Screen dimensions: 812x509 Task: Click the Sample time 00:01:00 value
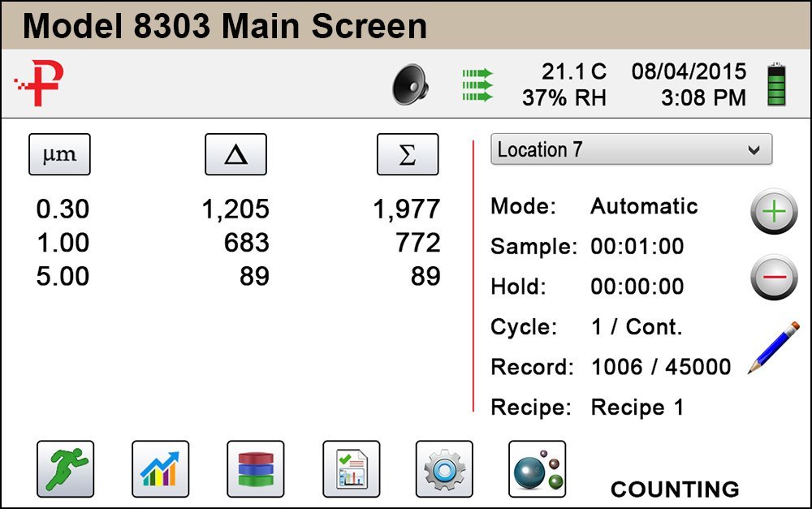637,247
